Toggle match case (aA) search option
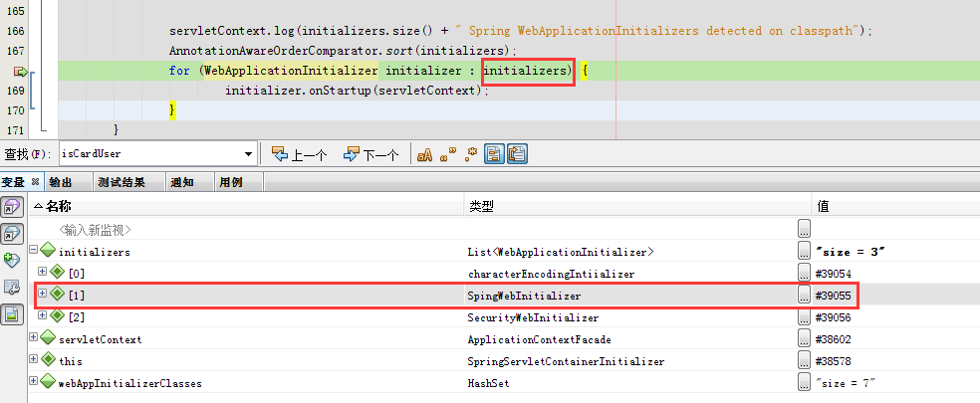980x403 pixels. [424, 154]
